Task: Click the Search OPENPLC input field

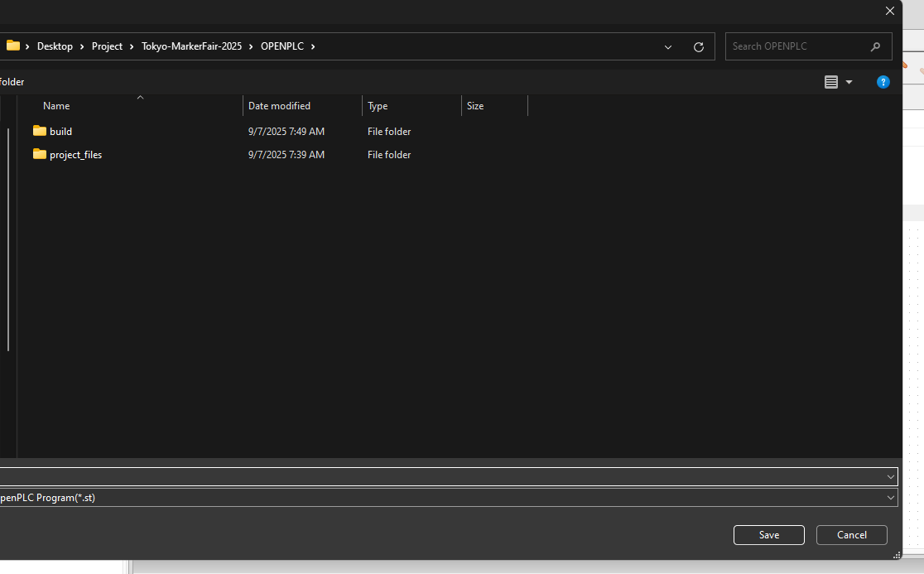Action: pos(798,46)
